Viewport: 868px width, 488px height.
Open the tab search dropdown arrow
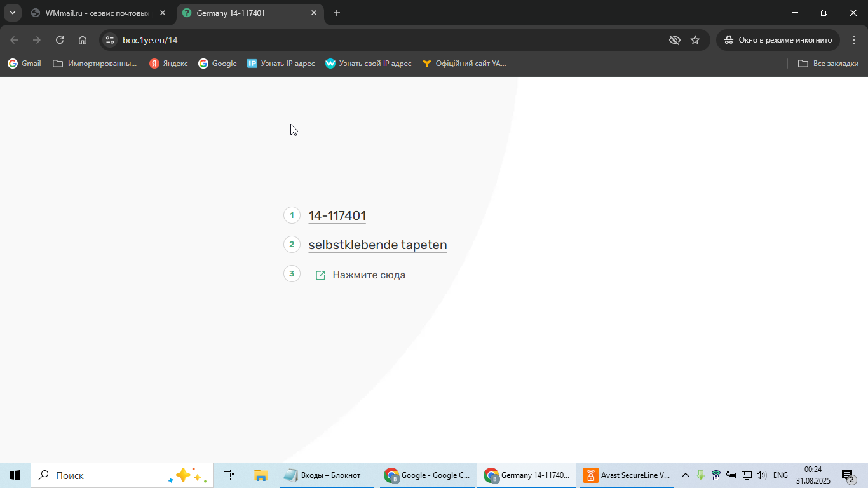[12, 13]
